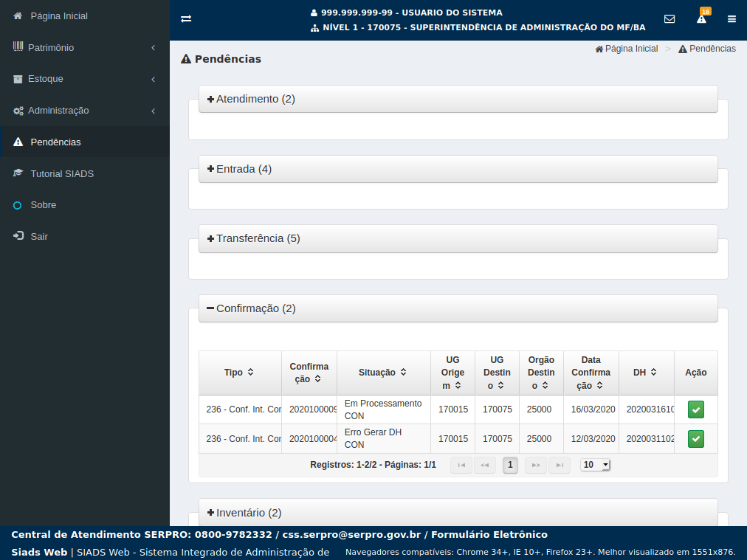This screenshot has height=560, width=747.
Task: Click 'Registros: 1-2/2 - Páginas: 1/1' text
Action: [x=373, y=465]
